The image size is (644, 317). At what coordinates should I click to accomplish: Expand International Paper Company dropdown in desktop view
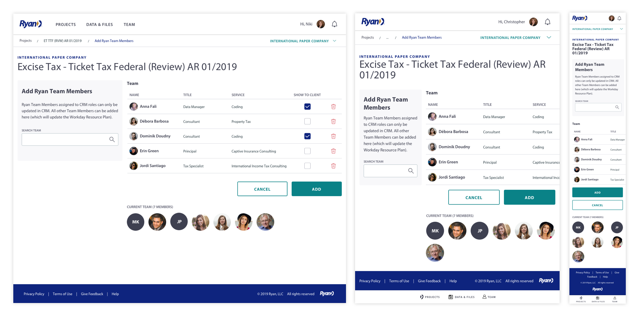point(303,41)
